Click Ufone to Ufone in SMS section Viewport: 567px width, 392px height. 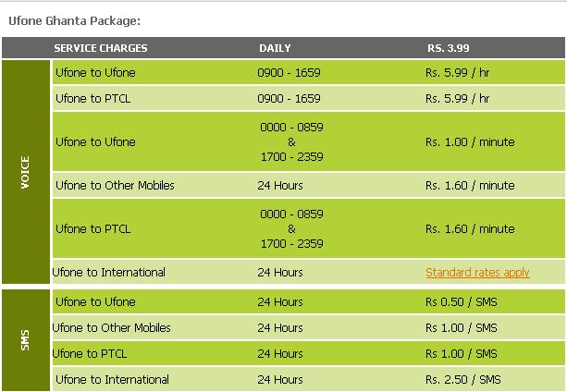point(95,302)
